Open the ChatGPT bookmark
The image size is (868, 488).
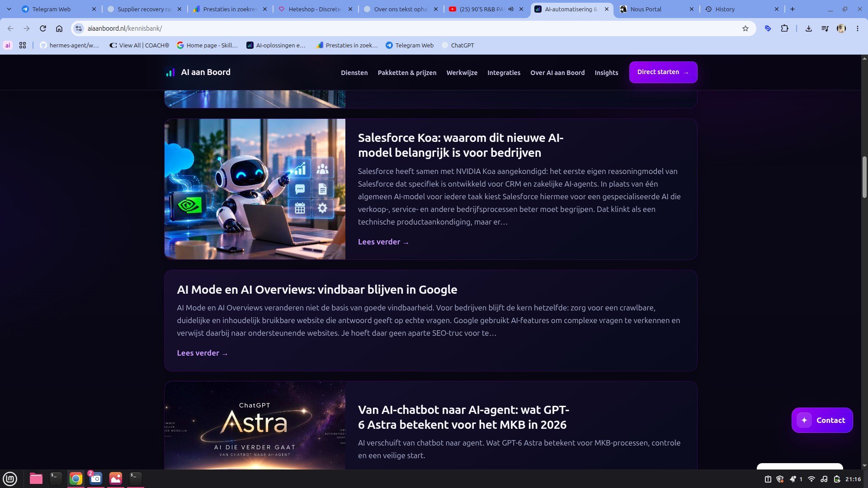[x=458, y=45]
